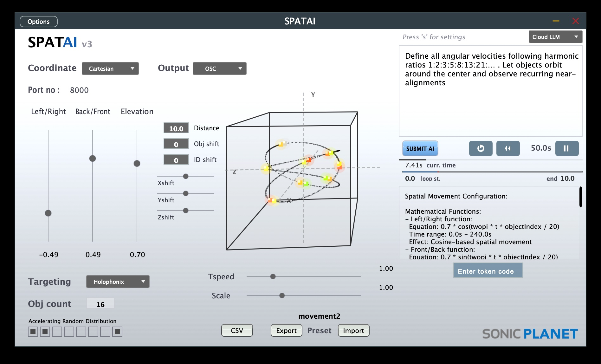Click the 50.0s duration value
The width and height of the screenshot is (601, 364).
541,148
